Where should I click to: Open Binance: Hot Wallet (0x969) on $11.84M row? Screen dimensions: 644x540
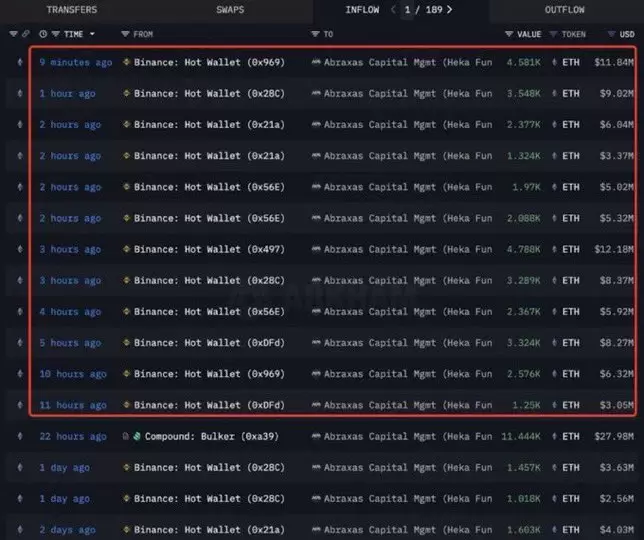pyautogui.click(x=209, y=62)
